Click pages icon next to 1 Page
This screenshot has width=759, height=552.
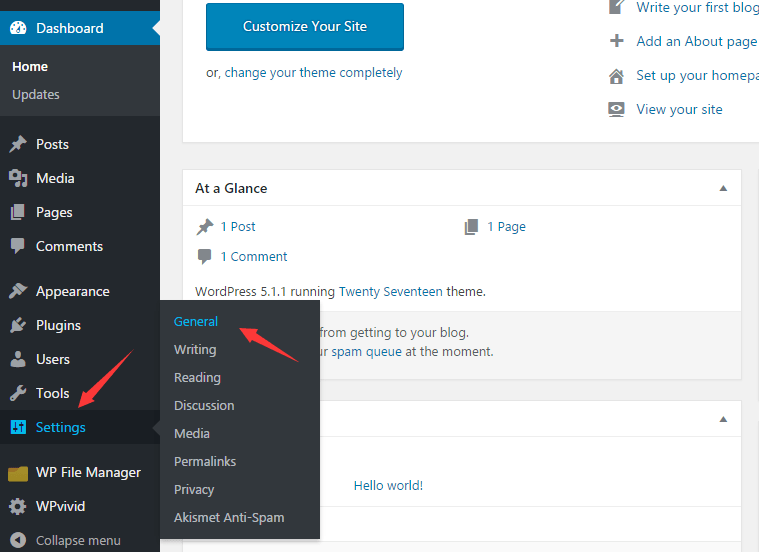point(471,227)
